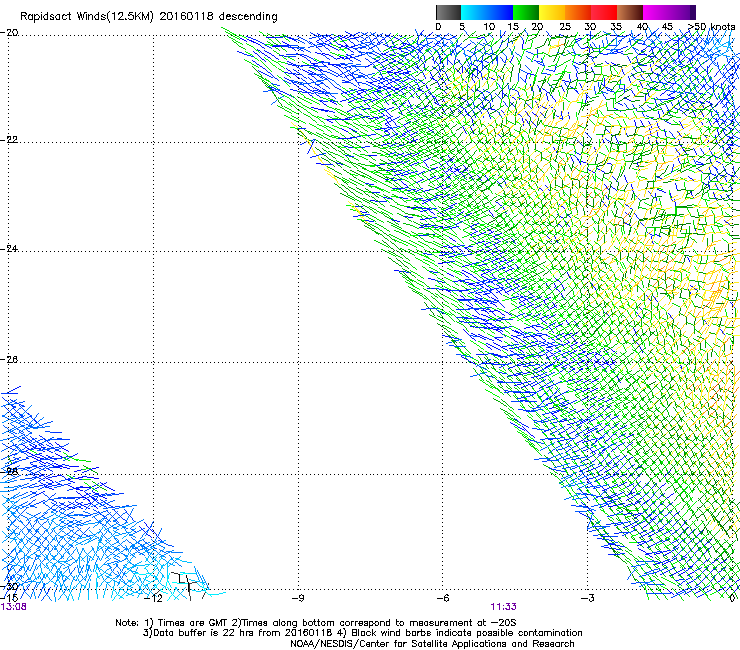The width and height of the screenshot is (740, 650).
Task: Click the '25' label under the color bar
Action: point(565,27)
